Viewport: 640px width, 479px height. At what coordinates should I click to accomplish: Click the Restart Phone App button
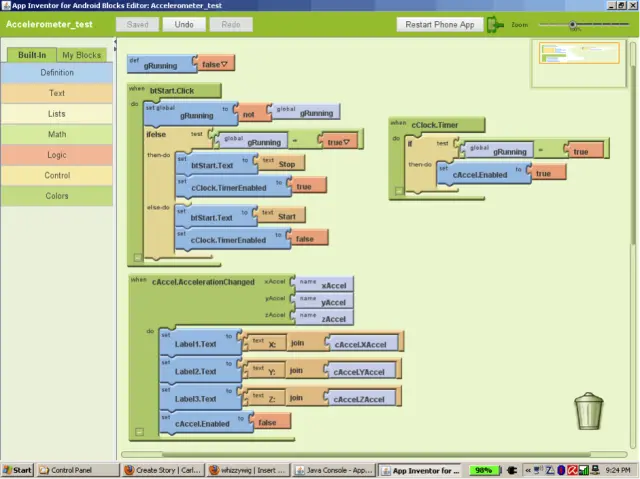[439, 24]
